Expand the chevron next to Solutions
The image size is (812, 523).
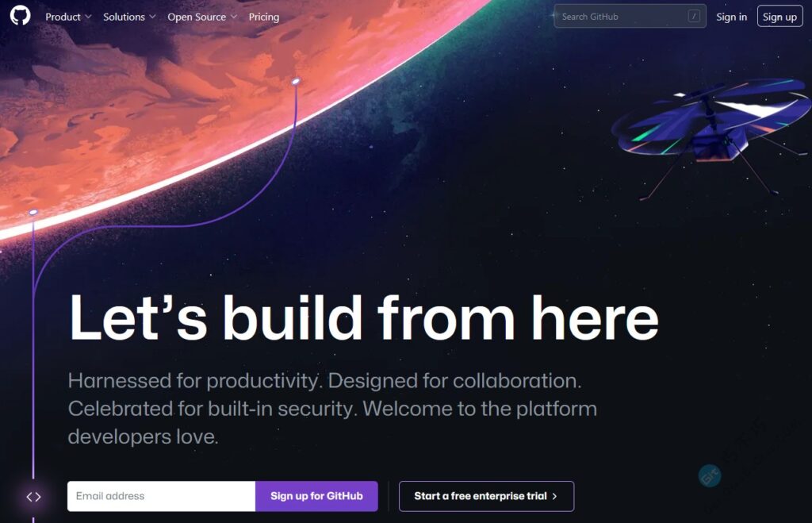[152, 17]
